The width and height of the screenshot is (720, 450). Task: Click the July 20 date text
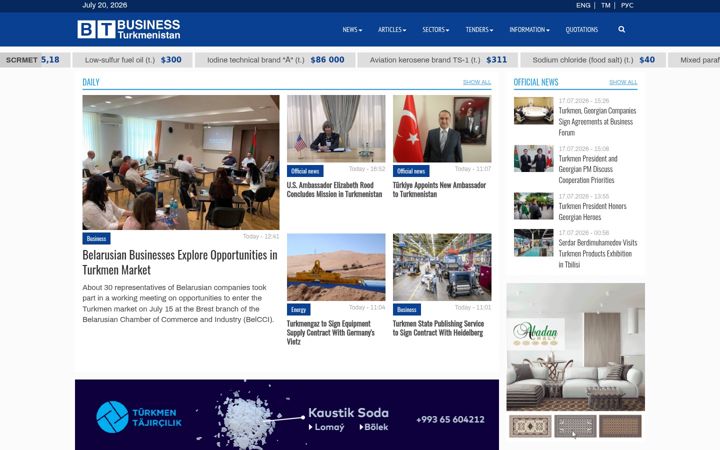[105, 6]
